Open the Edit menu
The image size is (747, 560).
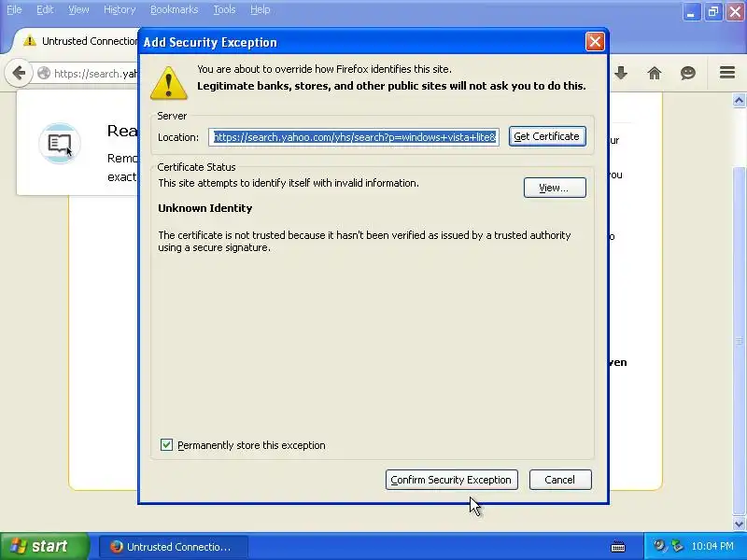pos(45,9)
